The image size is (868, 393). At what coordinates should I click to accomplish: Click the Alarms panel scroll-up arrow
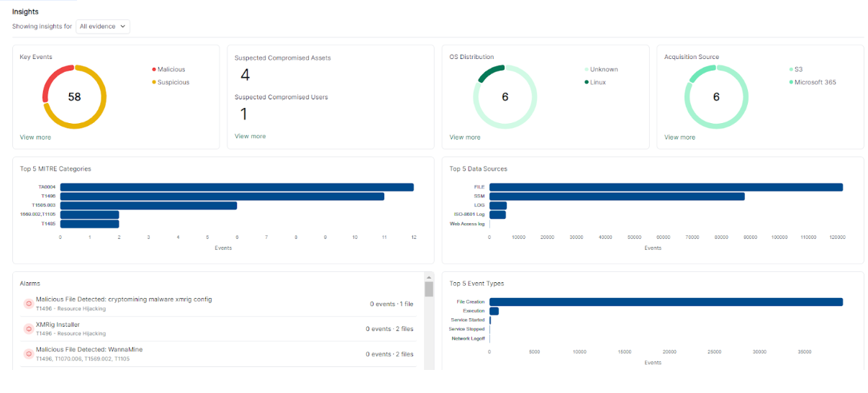click(x=429, y=277)
